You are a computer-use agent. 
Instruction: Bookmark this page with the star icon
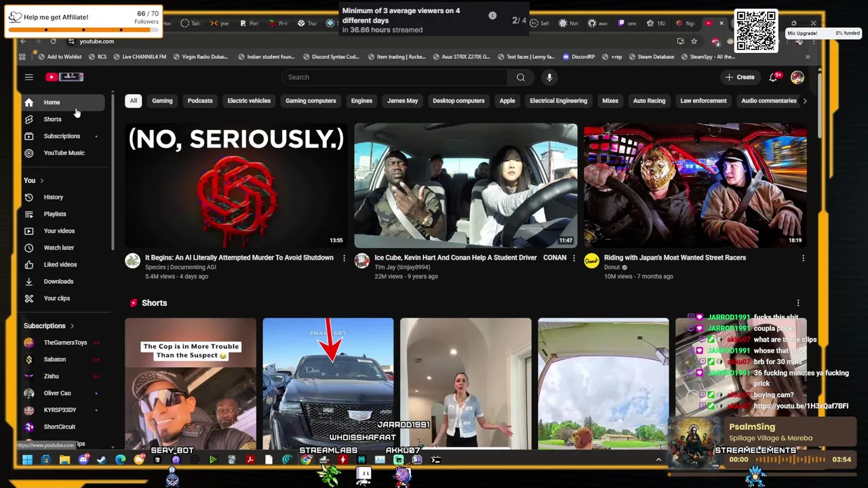(x=694, y=41)
